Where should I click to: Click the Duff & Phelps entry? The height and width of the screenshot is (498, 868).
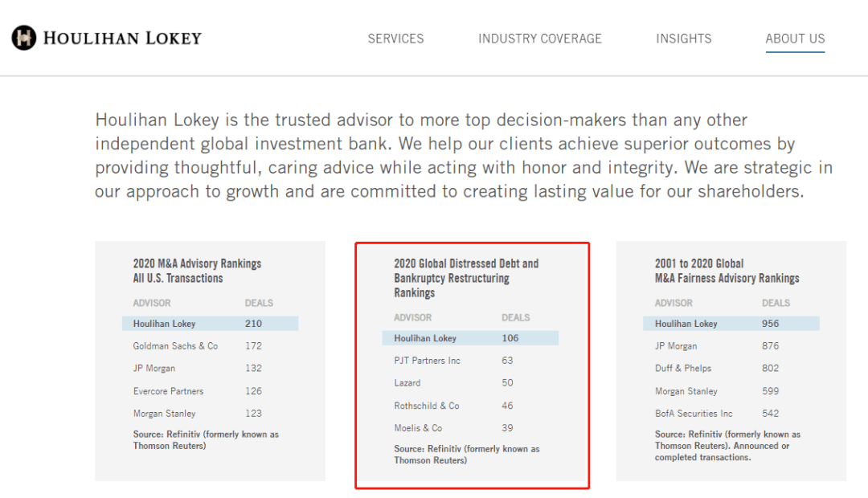[682, 369]
